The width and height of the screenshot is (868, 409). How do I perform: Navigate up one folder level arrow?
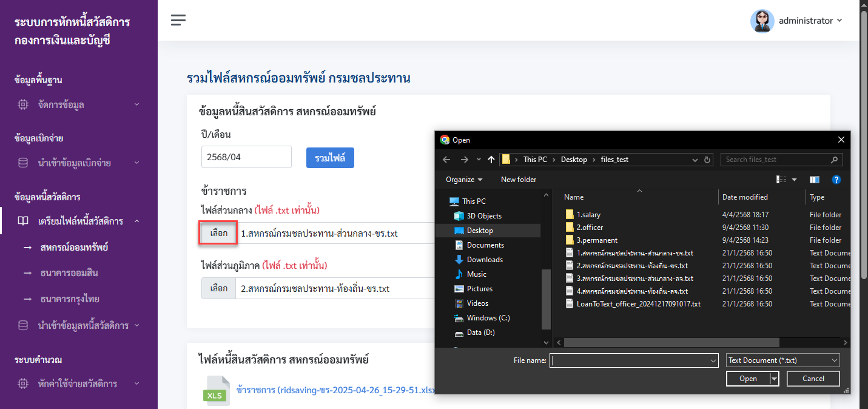tap(491, 160)
